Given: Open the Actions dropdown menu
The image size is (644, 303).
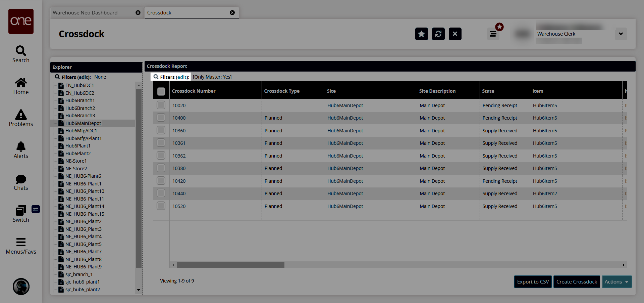Looking at the screenshot, I should tap(616, 282).
